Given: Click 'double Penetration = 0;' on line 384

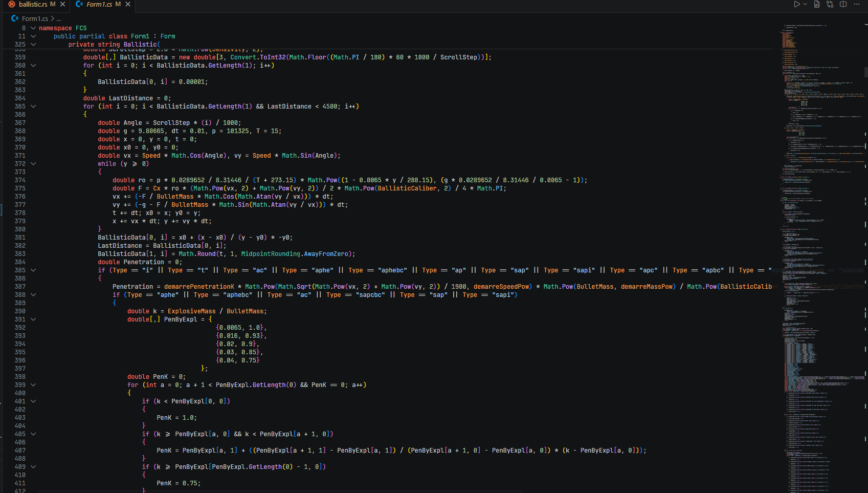Looking at the screenshot, I should click(x=140, y=262).
